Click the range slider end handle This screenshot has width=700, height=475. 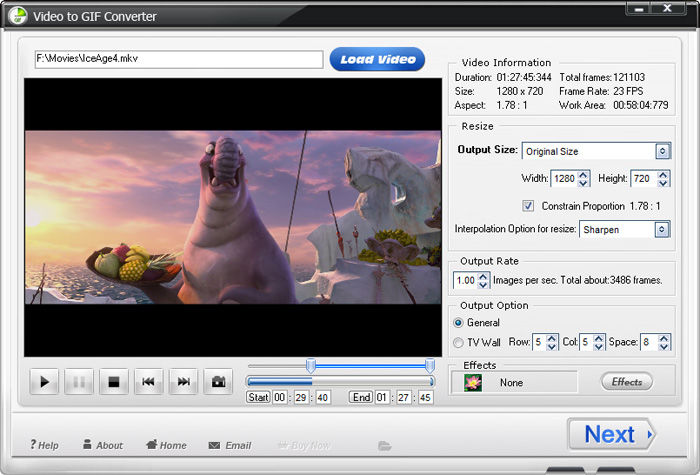coord(430,366)
